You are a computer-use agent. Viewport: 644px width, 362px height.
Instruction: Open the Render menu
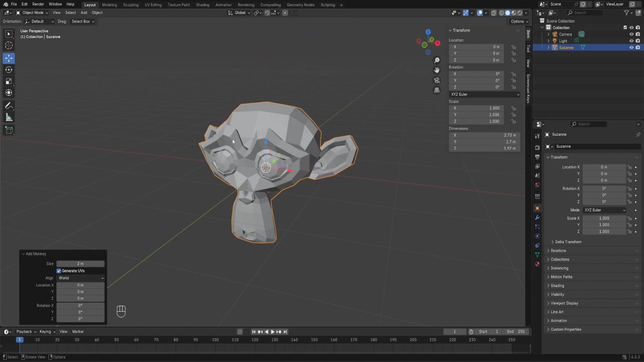[38, 4]
